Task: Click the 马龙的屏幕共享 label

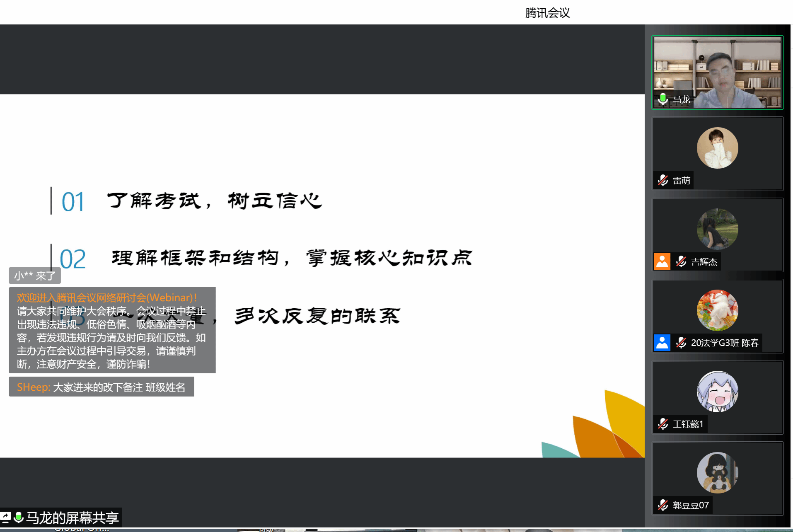Action: (72, 517)
